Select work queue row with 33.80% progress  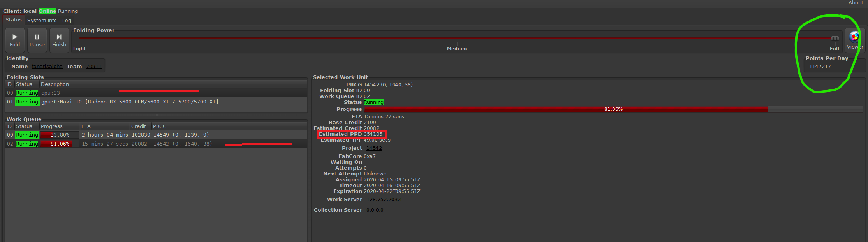click(156, 135)
